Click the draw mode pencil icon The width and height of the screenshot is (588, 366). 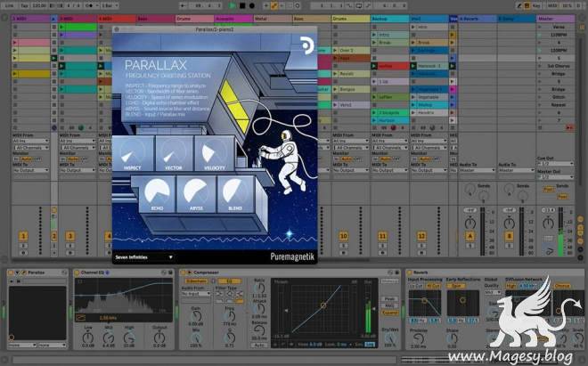[519, 5]
